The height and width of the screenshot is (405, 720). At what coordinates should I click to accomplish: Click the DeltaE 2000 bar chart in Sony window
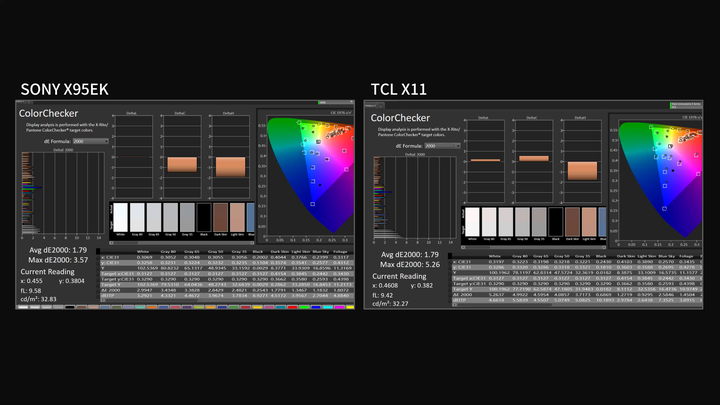tap(63, 193)
